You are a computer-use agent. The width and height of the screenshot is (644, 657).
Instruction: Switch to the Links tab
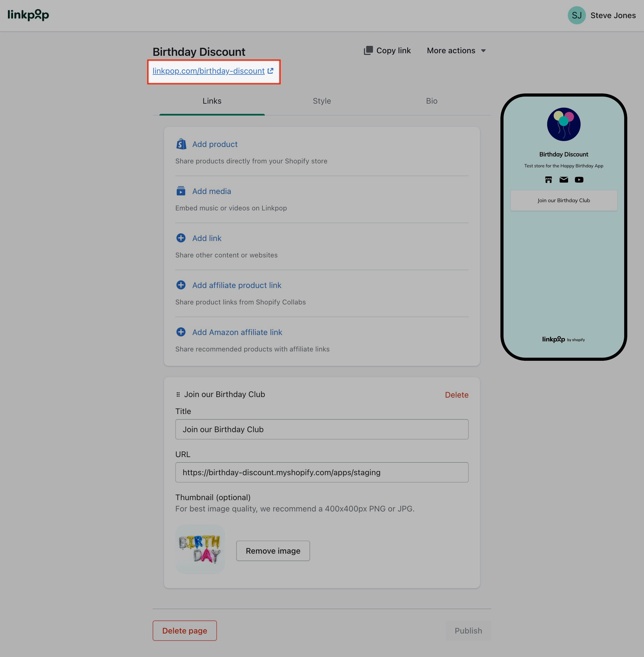click(212, 101)
